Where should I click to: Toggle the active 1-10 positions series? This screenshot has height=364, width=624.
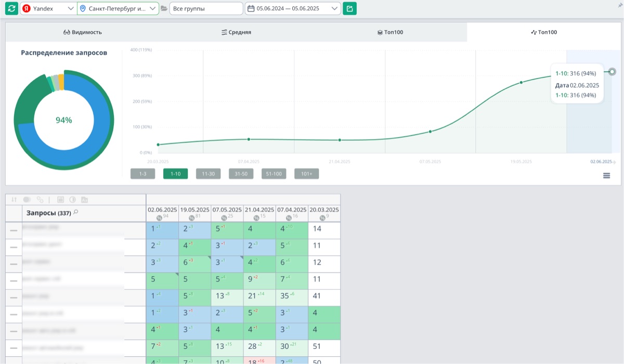point(175,174)
